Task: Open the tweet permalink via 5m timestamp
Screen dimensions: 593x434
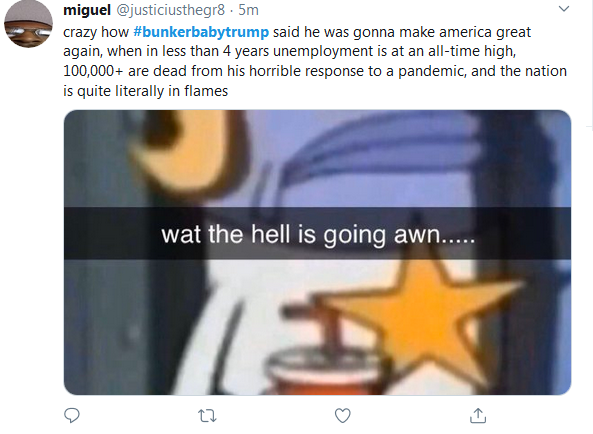Action: [248, 10]
